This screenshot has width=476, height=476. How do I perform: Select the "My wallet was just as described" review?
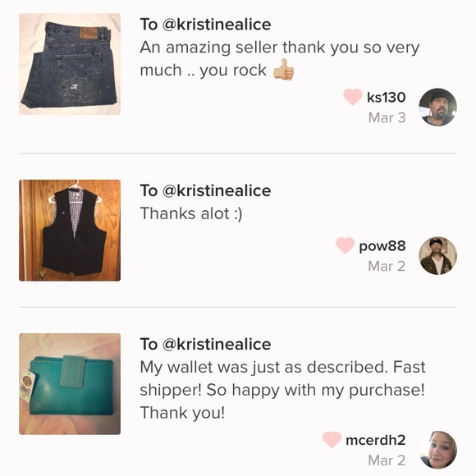(282, 390)
